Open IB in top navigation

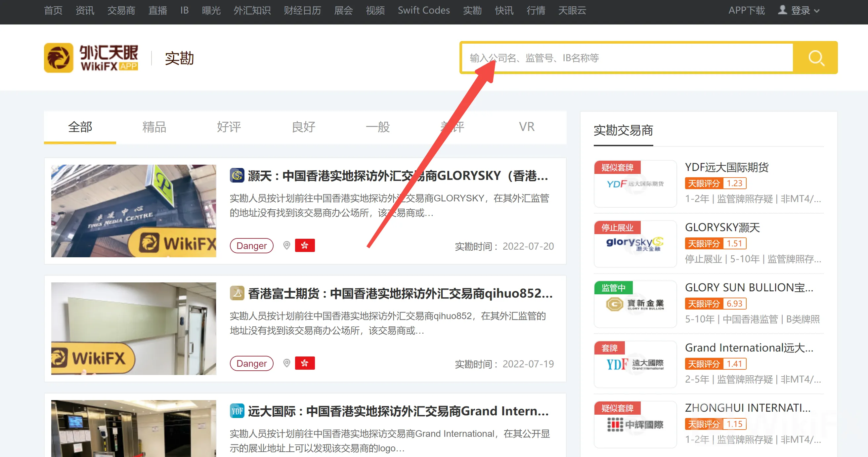(184, 11)
